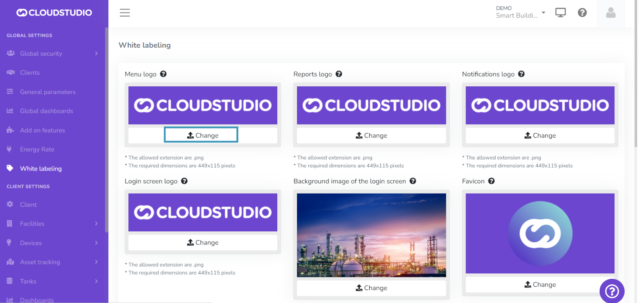Click Change button under Menu logo
Screen dimensions: 644x303
click(x=201, y=135)
